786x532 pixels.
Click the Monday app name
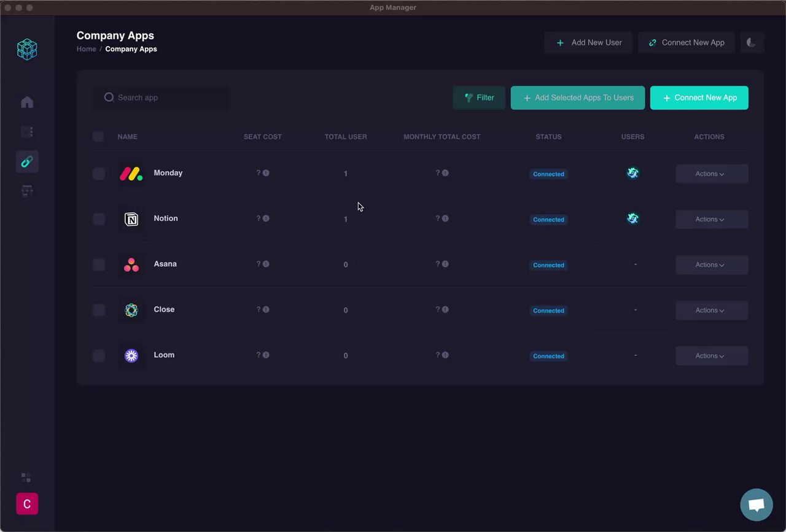pos(168,173)
